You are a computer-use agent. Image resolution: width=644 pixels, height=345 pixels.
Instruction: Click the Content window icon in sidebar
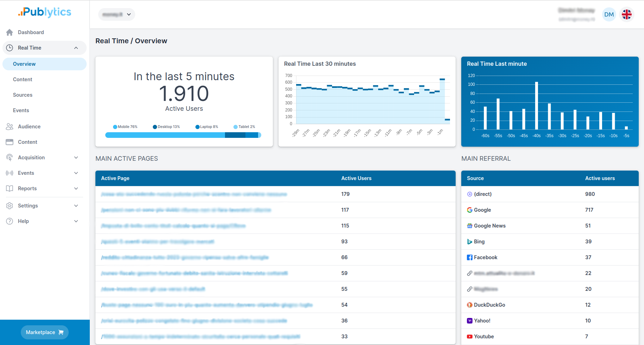coord(10,142)
